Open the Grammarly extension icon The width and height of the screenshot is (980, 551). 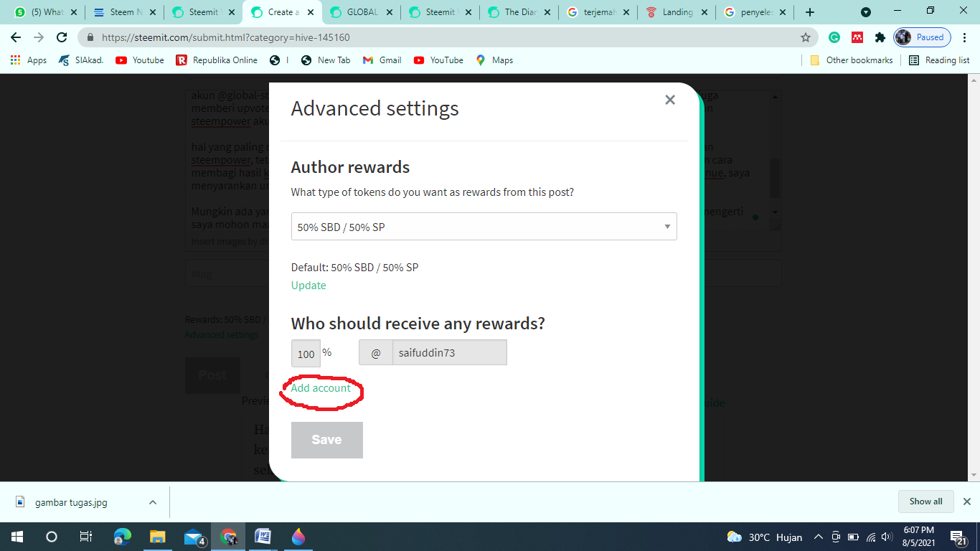point(834,37)
